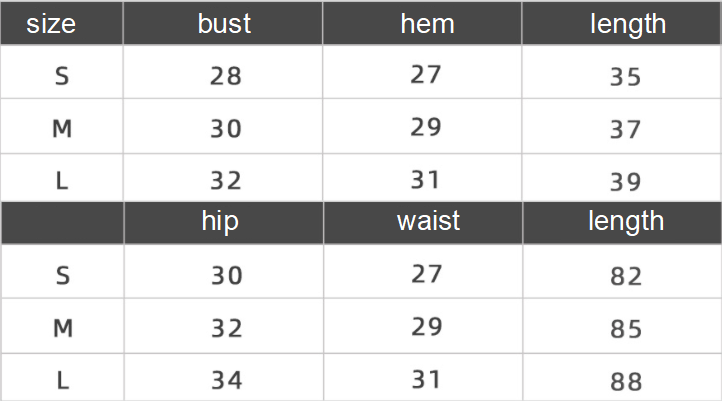Select the 'waist' column header
Image resolution: width=722 pixels, height=401 pixels.
pyautogui.click(x=428, y=221)
